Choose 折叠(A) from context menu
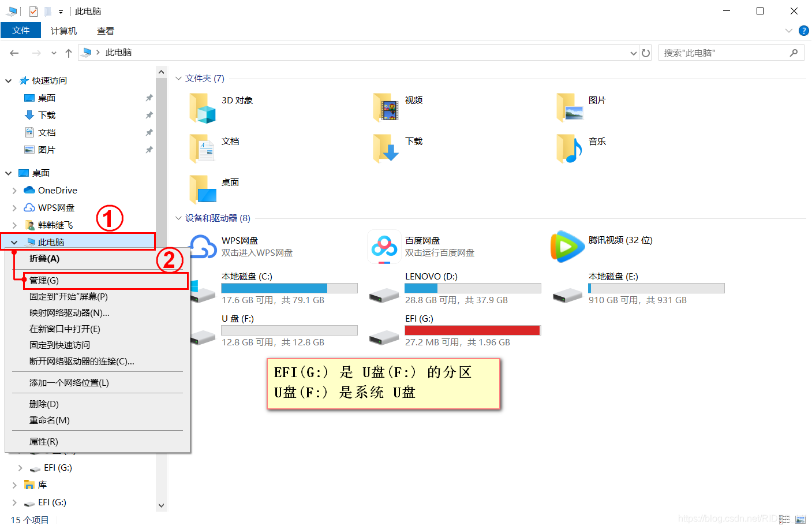Screen dimensions: 812x529 [98, 259]
